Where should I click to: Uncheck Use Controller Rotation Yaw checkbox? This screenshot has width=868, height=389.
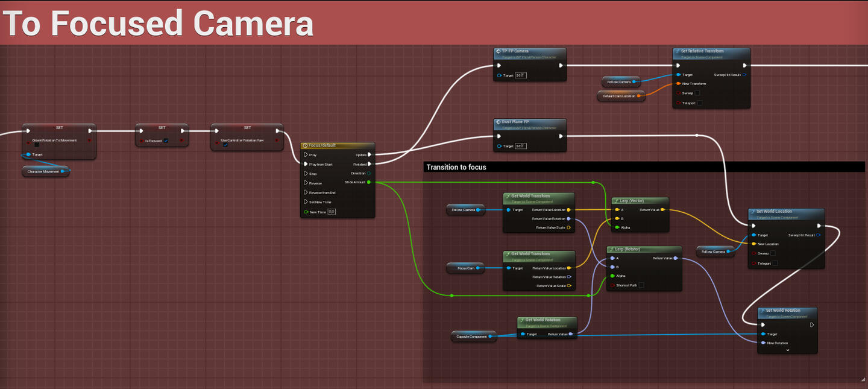225,145
